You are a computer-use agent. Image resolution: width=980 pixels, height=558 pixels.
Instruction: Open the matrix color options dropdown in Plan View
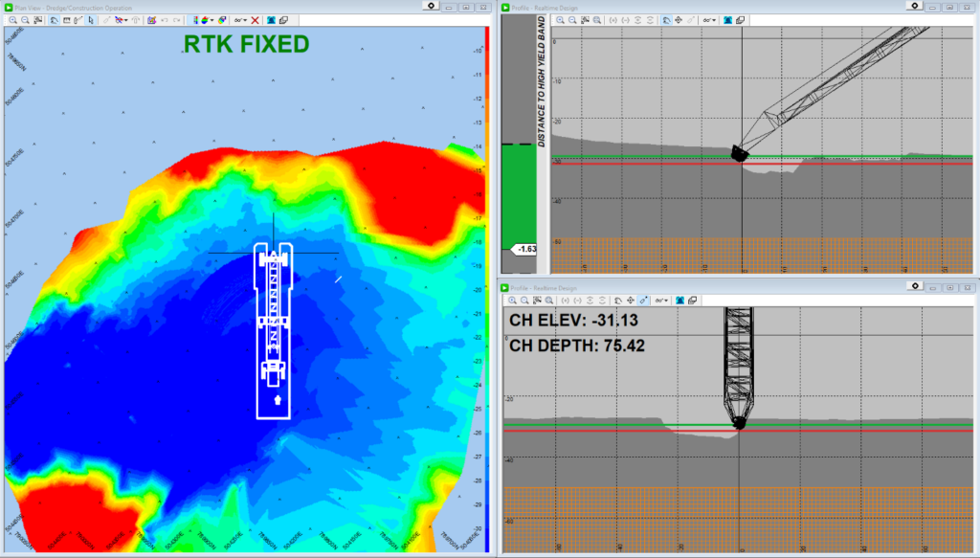pyautogui.click(x=208, y=20)
